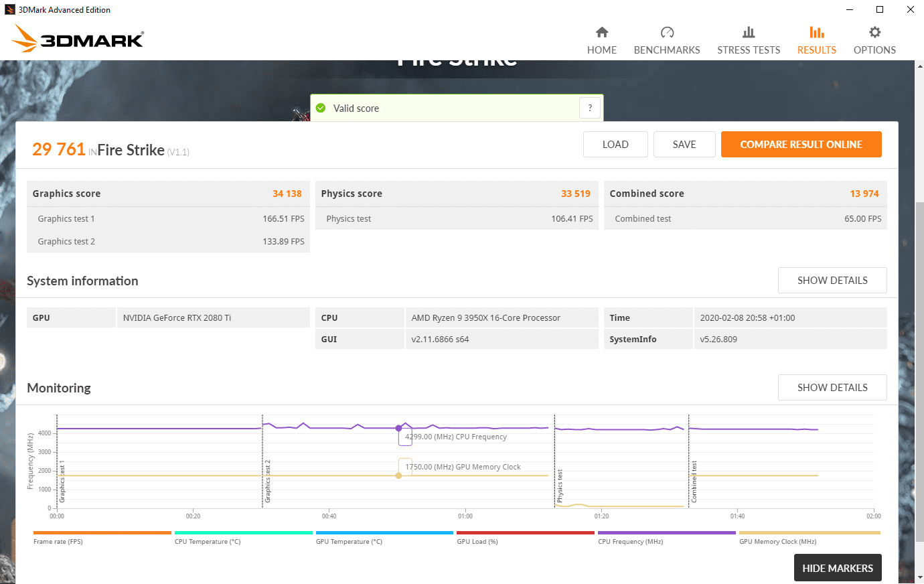Viewport: 924px width, 584px height.
Task: Click the Results bar chart icon
Action: (817, 32)
